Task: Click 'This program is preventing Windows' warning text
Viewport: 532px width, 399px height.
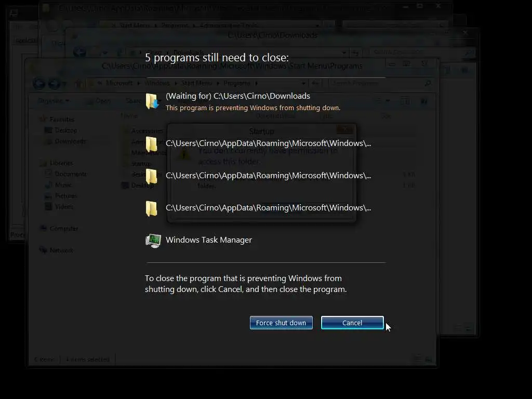Action: point(253,108)
